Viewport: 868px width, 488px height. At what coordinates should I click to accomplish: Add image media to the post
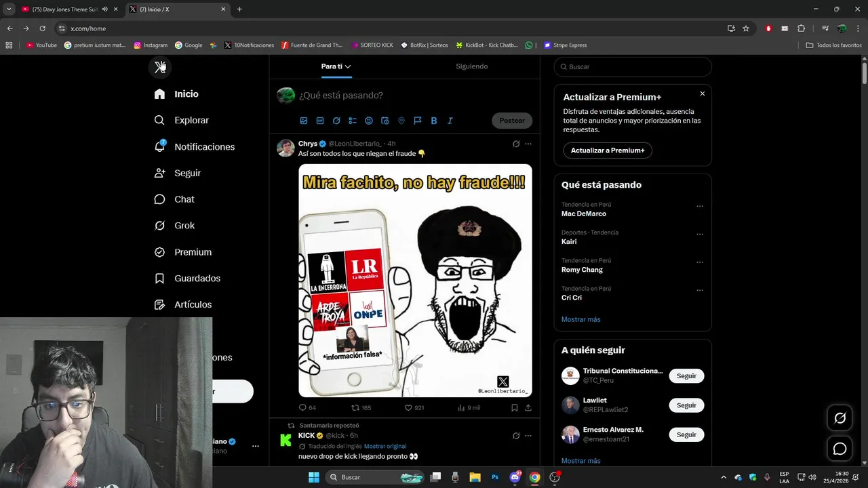(x=304, y=121)
